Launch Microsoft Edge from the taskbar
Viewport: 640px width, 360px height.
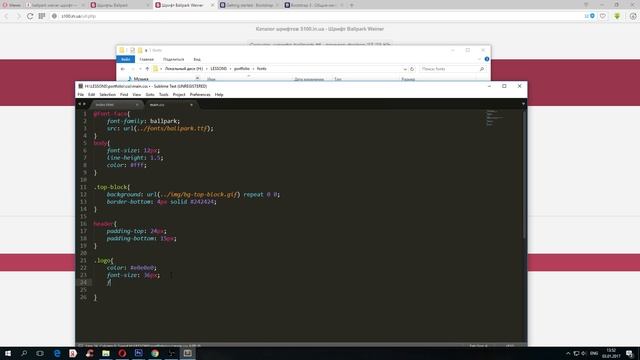(x=57, y=353)
